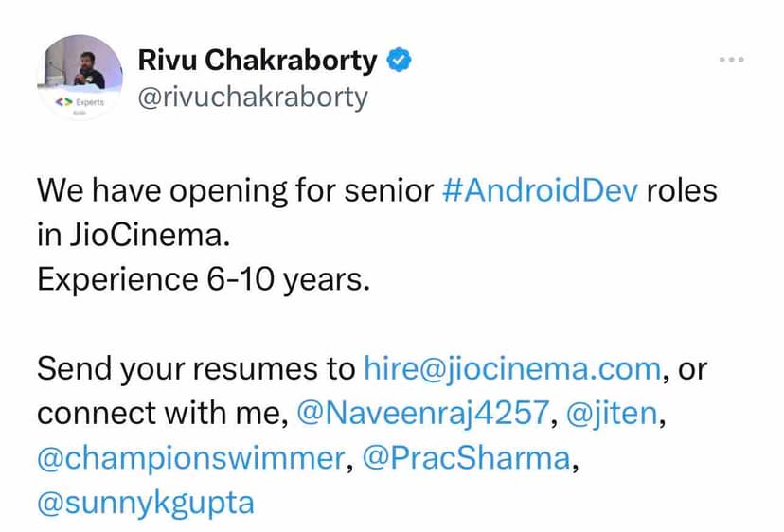Open the @Naveenraj4257 mention
This screenshot has width=784, height=532.
(x=424, y=413)
